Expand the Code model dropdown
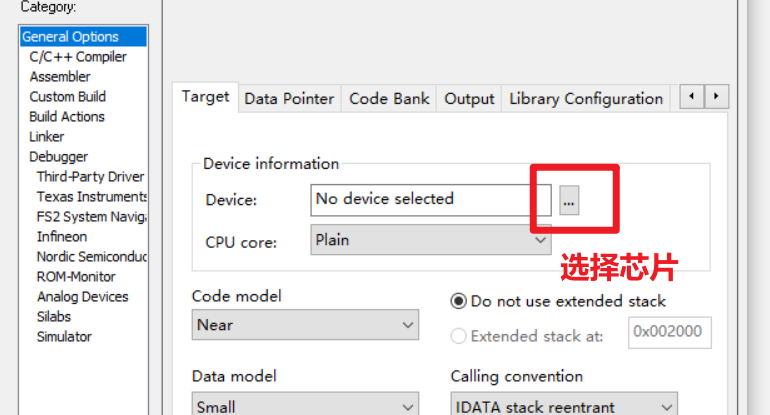This screenshot has height=415, width=770. click(305, 325)
